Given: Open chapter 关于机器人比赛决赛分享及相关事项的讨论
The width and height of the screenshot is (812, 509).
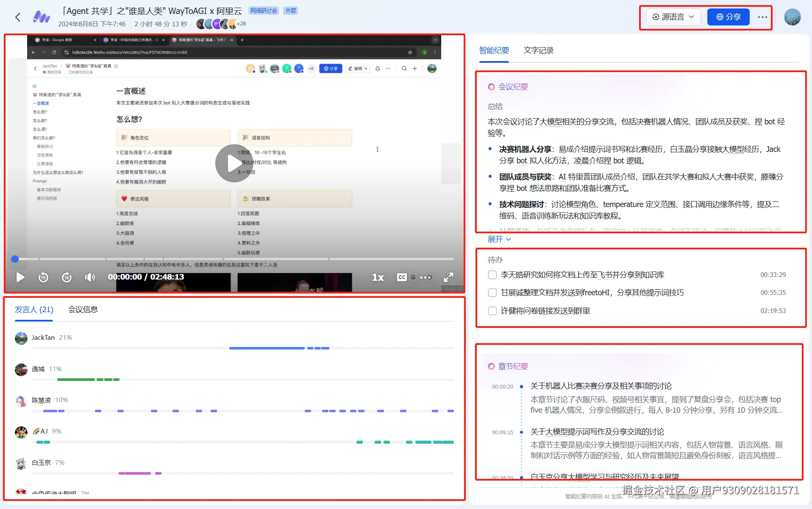Looking at the screenshot, I should pyautogui.click(x=601, y=386).
